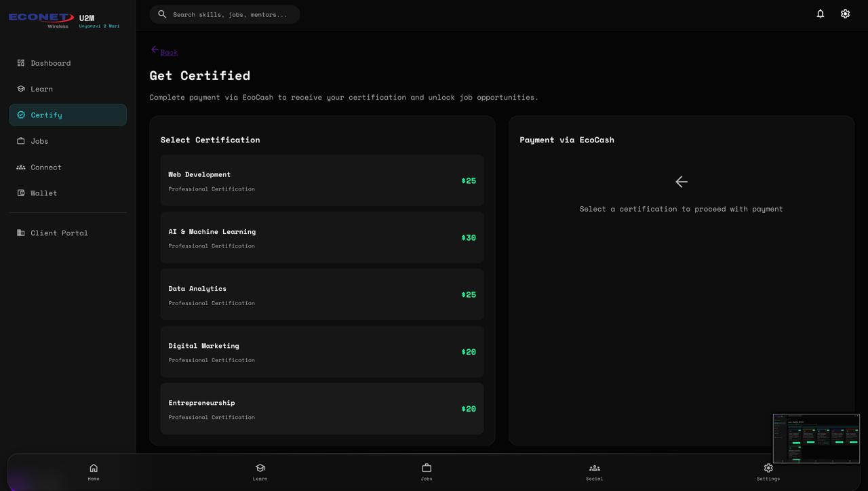Choose the AI & Machine Learning certification
Image resolution: width=868 pixels, height=491 pixels.
coord(322,237)
